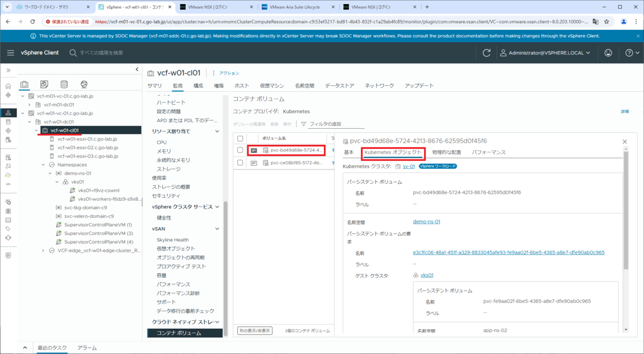644x354 pixels.
Task: Open the 仮想マシン tab
Action: click(x=272, y=86)
